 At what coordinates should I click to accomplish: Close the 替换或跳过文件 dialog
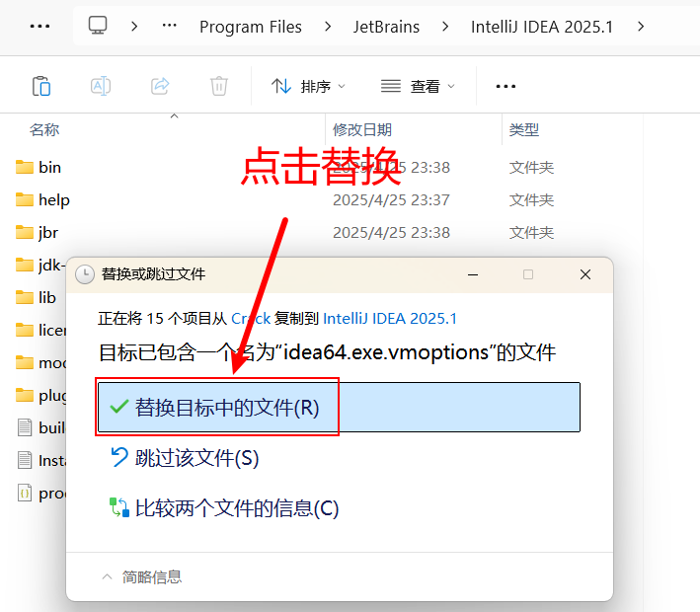coord(585,274)
